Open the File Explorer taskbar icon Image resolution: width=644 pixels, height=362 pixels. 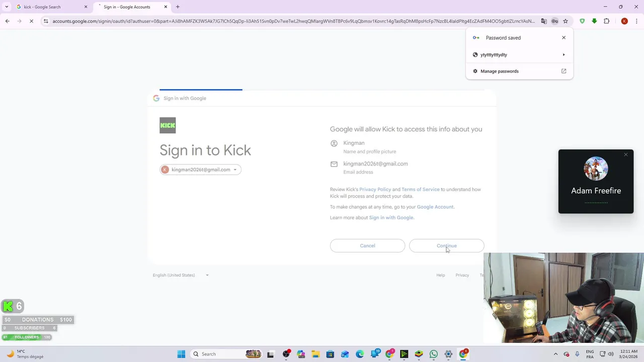click(315, 354)
